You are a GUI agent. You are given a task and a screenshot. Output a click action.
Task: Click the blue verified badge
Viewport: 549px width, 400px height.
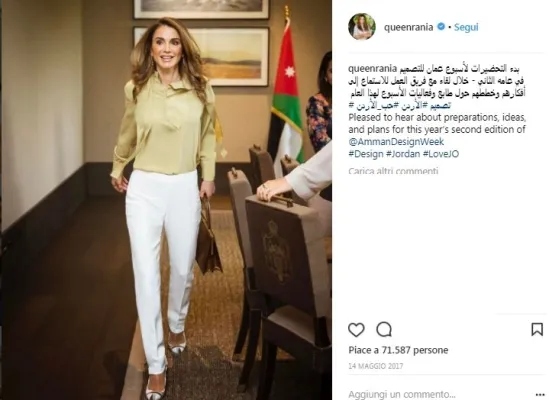441,27
